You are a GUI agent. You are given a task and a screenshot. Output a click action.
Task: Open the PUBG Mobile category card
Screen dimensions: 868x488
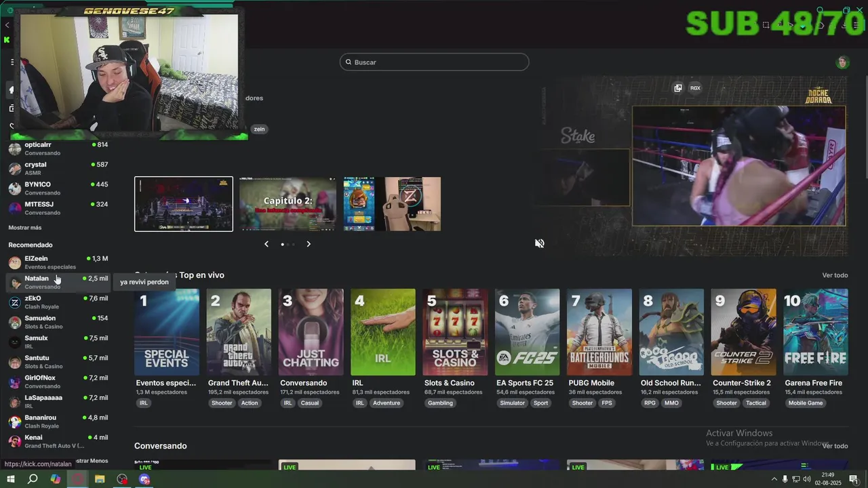pos(599,332)
